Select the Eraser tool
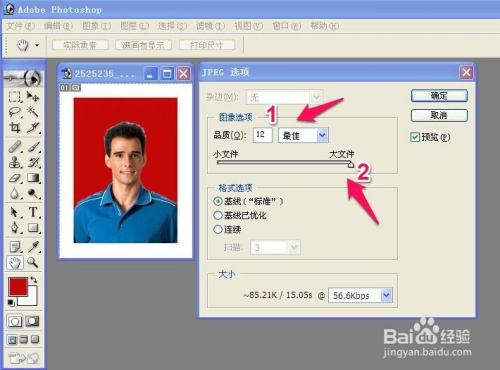The image size is (500, 370). [15, 178]
